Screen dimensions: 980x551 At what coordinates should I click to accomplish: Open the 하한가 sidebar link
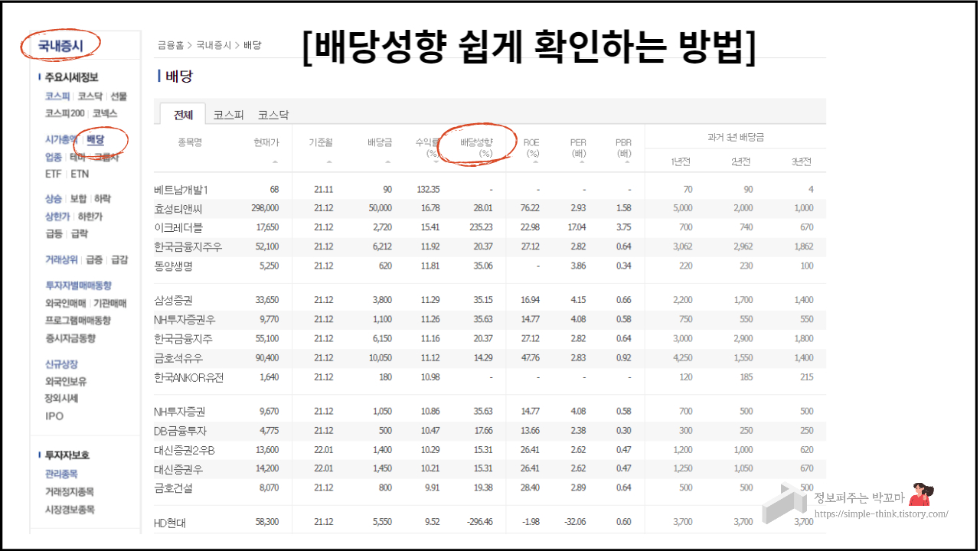[90, 217]
